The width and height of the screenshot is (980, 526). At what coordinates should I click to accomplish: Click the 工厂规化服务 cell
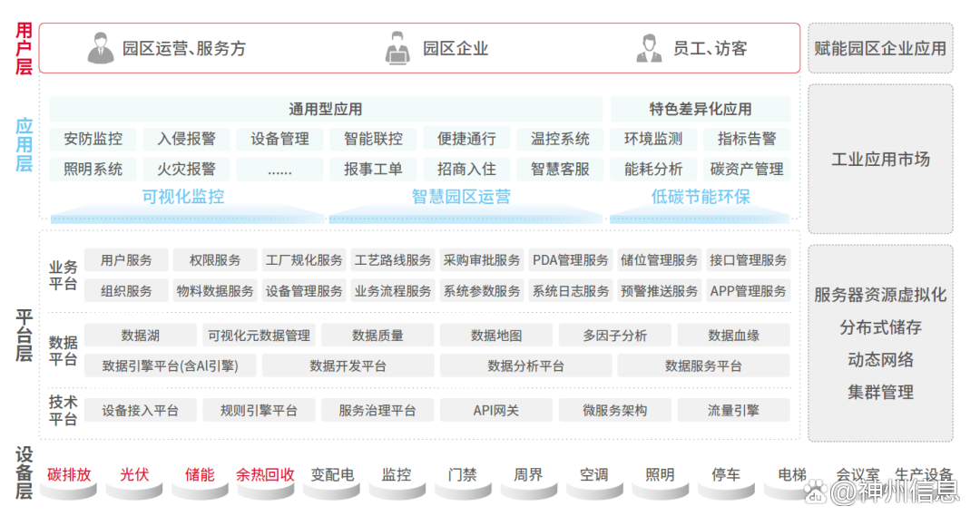coord(304,260)
